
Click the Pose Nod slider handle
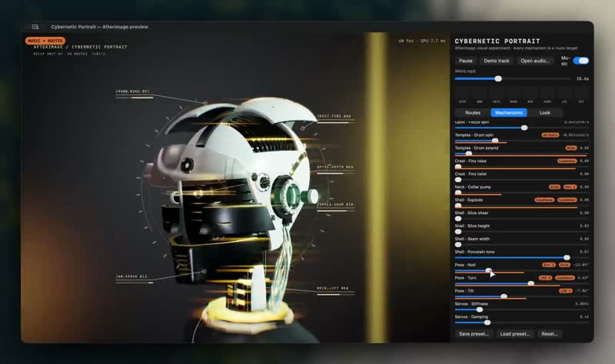[488, 270]
